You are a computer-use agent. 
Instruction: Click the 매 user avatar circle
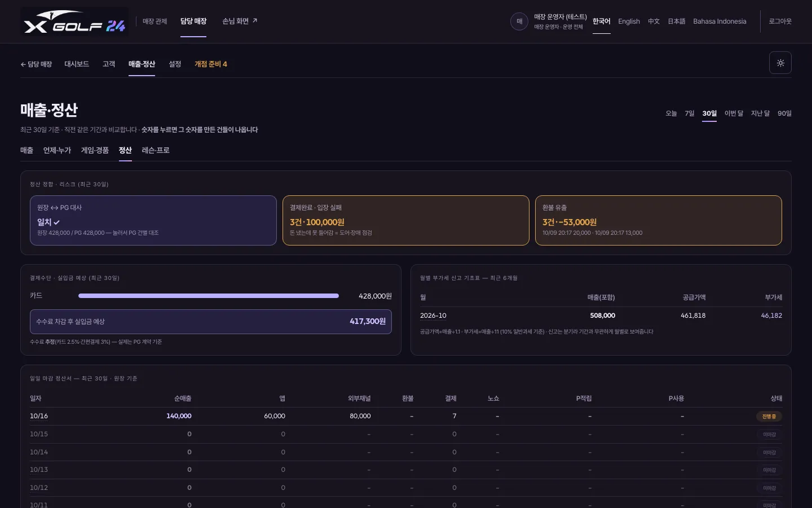point(519,21)
